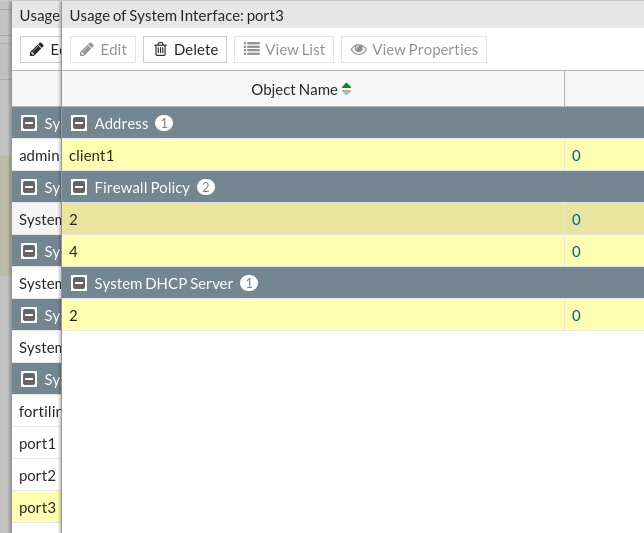Click the pencil icon on Edit

[87, 50]
